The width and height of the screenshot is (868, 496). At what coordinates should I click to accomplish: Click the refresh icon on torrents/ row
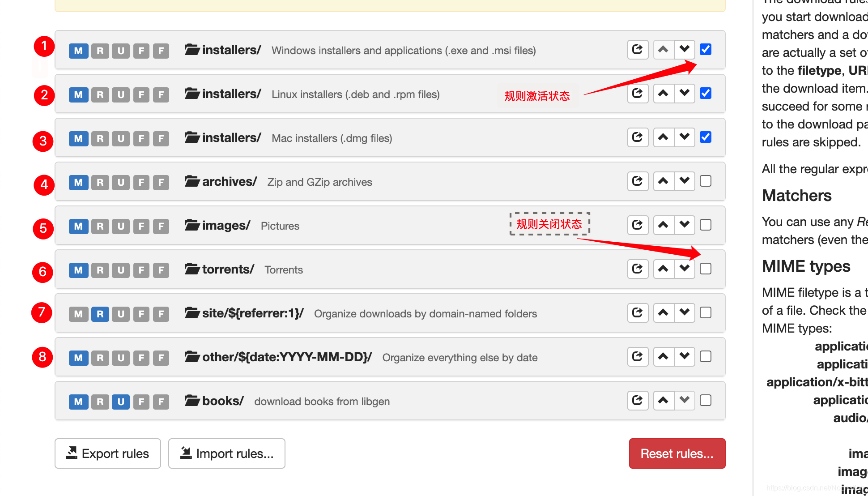click(637, 269)
